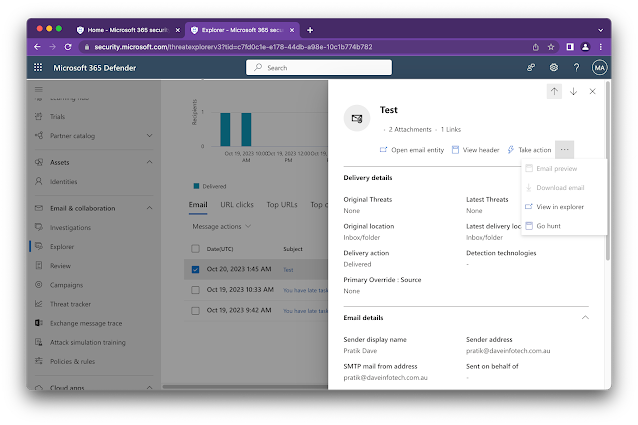The height and width of the screenshot is (425, 638).
Task: Open the Chrome profile icon
Action: pos(585,47)
